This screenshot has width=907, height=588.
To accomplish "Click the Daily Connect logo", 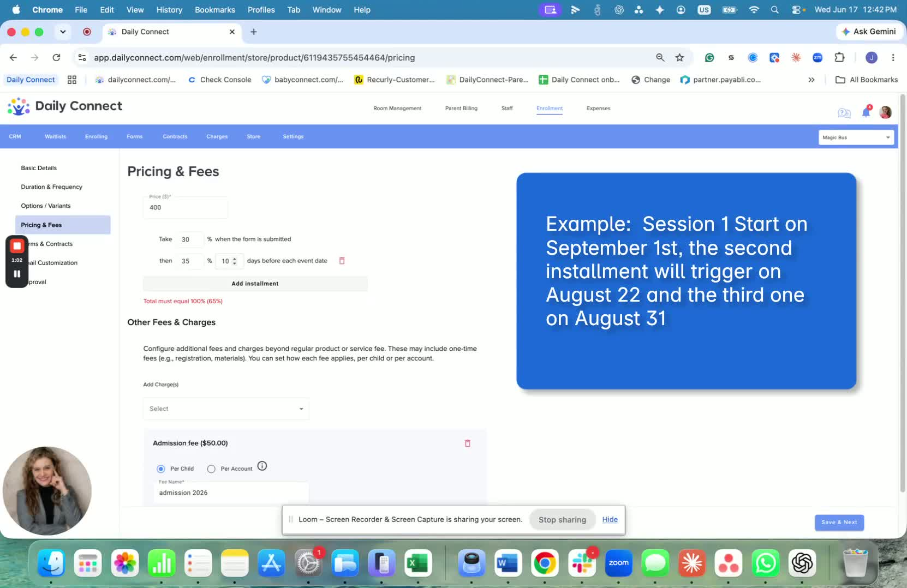I will click(x=65, y=106).
